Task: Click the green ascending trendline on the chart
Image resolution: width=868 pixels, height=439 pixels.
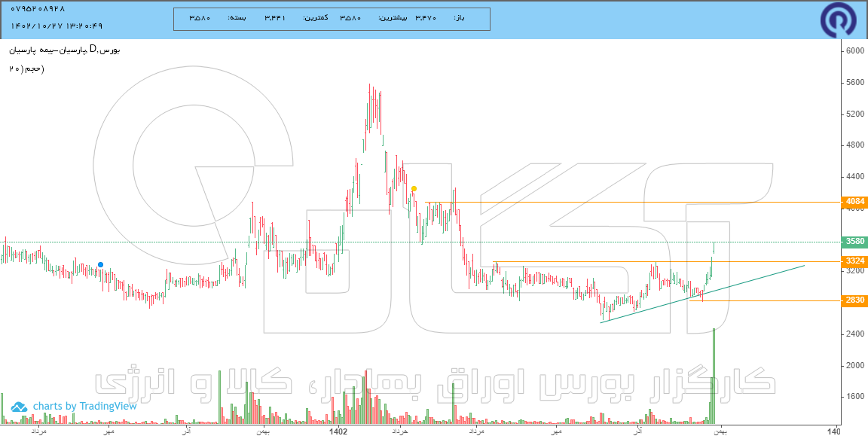Action: click(702, 294)
